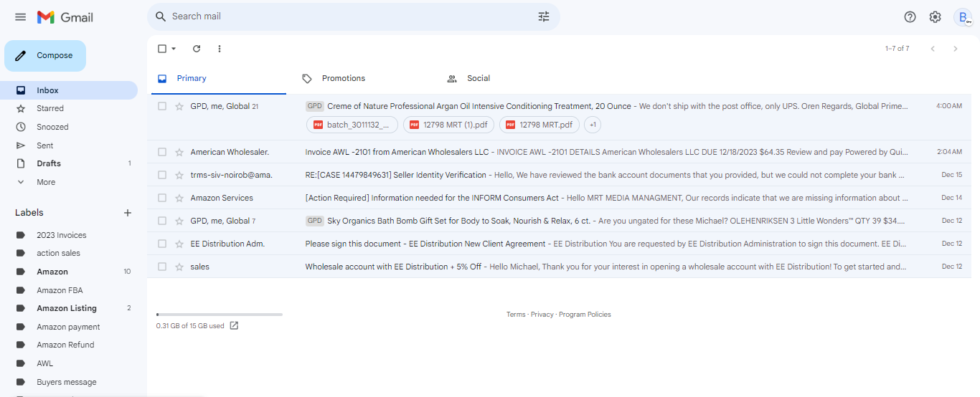
Task: Open the More options three-dot menu
Action: 220,49
